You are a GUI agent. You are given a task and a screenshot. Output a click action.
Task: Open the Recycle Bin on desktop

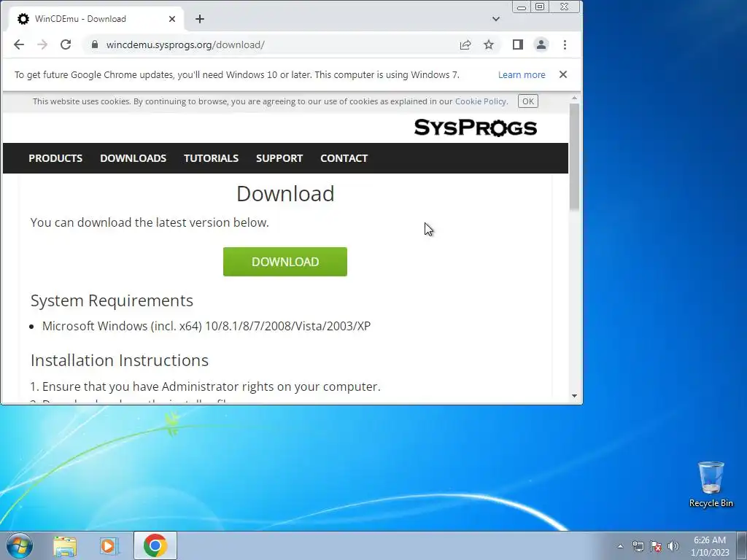tap(711, 484)
